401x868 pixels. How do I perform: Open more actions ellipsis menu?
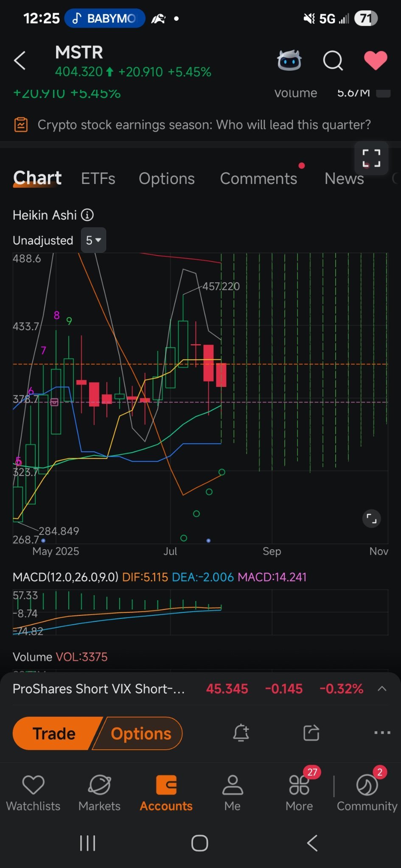coord(382,733)
